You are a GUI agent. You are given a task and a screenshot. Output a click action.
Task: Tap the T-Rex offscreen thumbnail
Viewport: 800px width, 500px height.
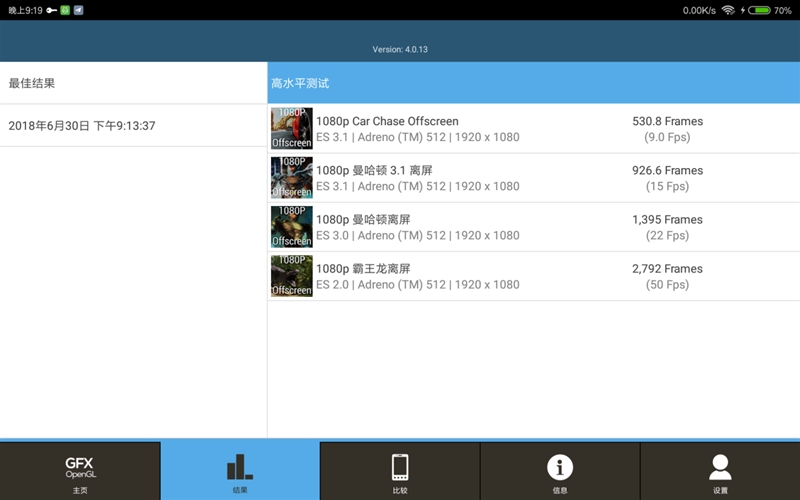click(291, 276)
